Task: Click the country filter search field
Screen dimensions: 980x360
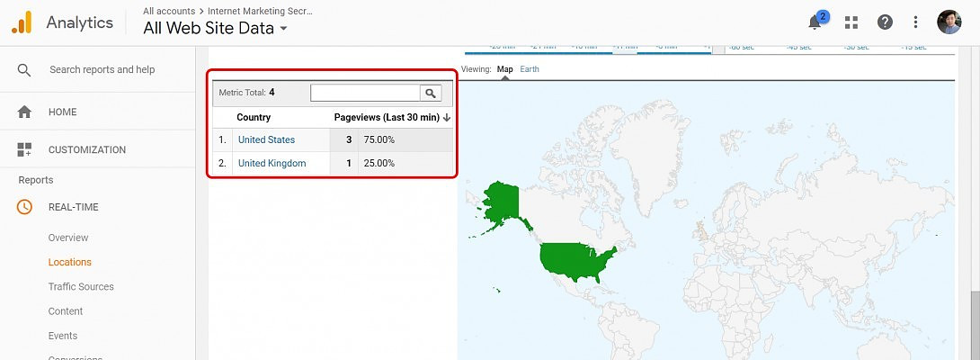Action: click(364, 93)
